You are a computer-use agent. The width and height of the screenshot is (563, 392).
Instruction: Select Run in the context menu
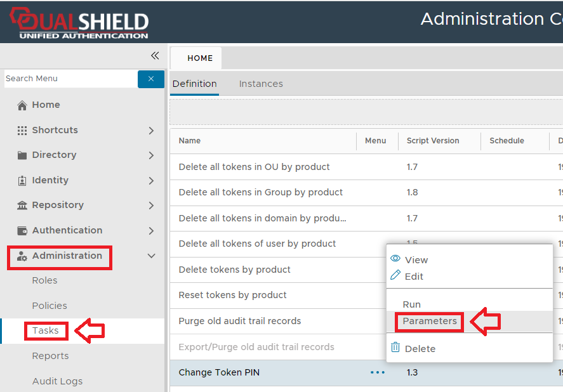(412, 304)
